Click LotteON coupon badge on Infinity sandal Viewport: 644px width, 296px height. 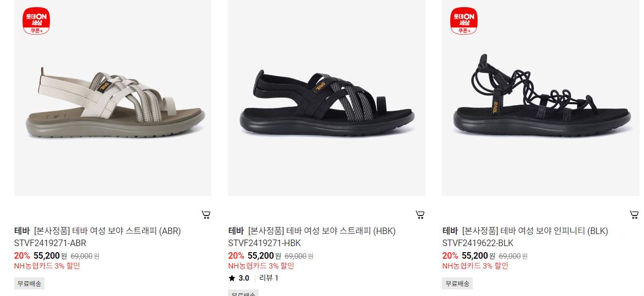(464, 20)
